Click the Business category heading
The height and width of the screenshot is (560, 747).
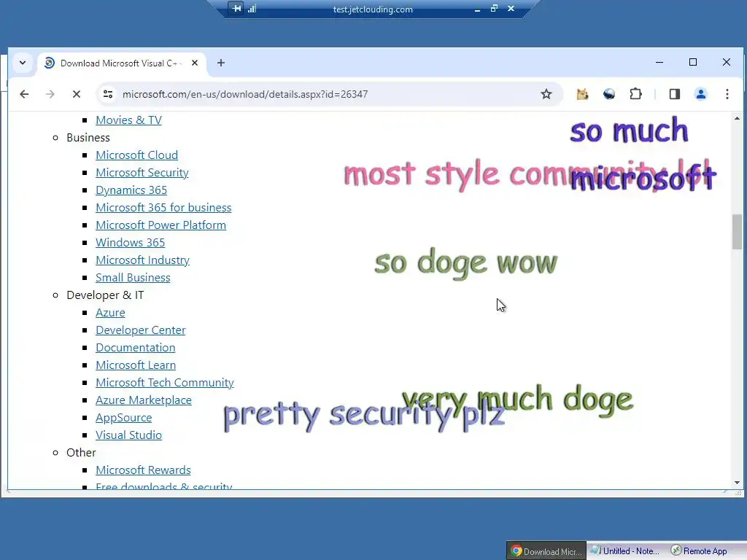88,138
